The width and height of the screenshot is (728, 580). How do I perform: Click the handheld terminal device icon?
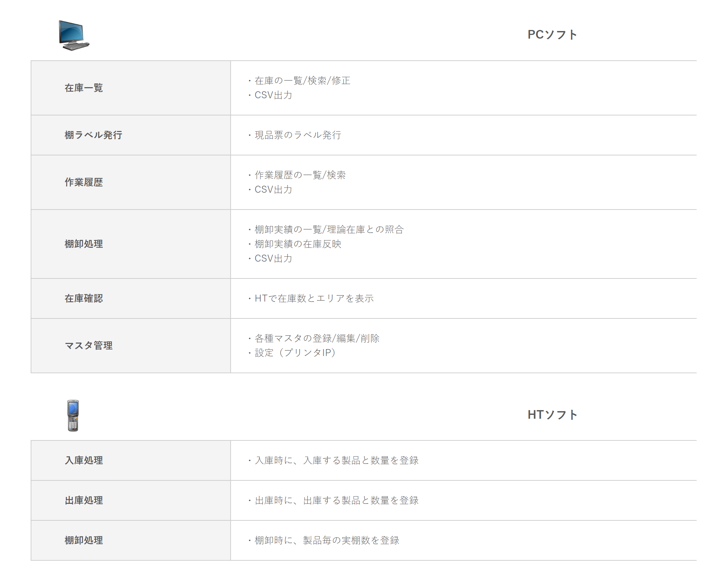point(73,415)
